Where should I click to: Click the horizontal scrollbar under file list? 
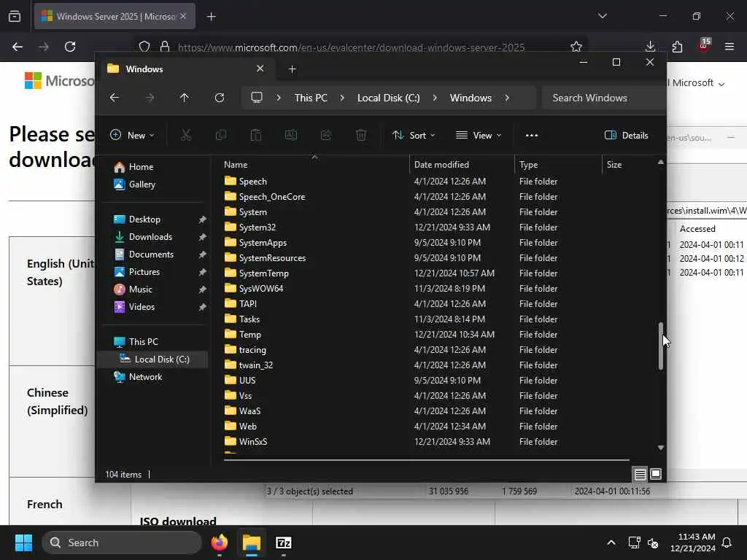click(426, 460)
